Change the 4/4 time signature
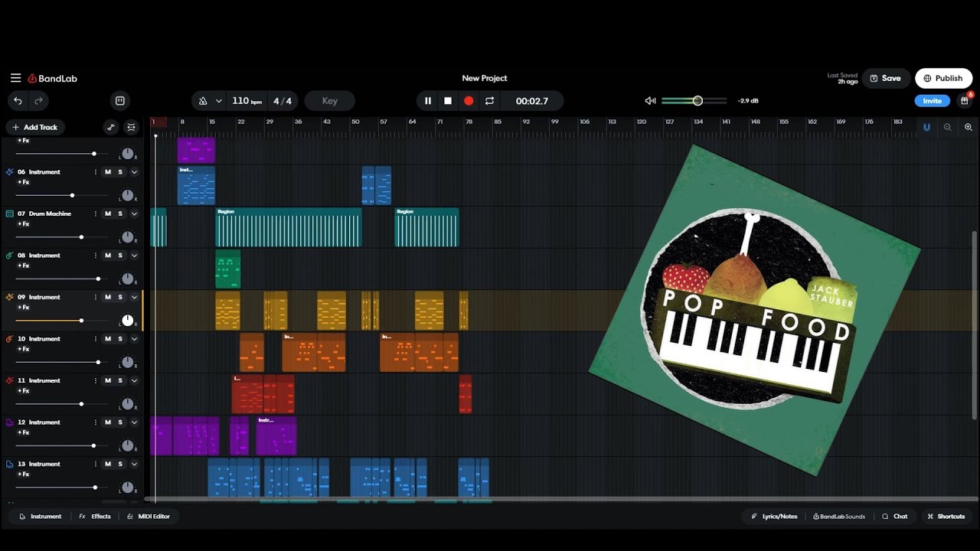Screen dimensions: 980x551 pyautogui.click(x=283, y=101)
